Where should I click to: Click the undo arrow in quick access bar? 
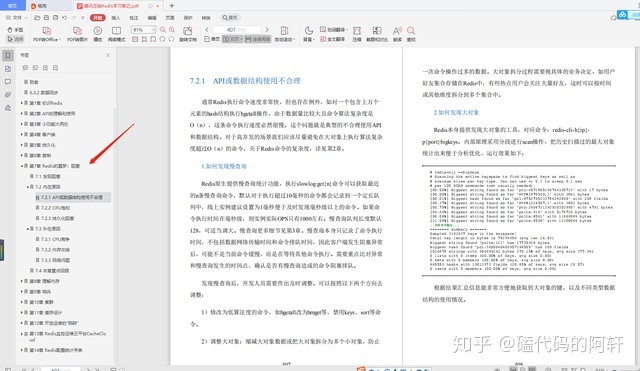[x=64, y=18]
